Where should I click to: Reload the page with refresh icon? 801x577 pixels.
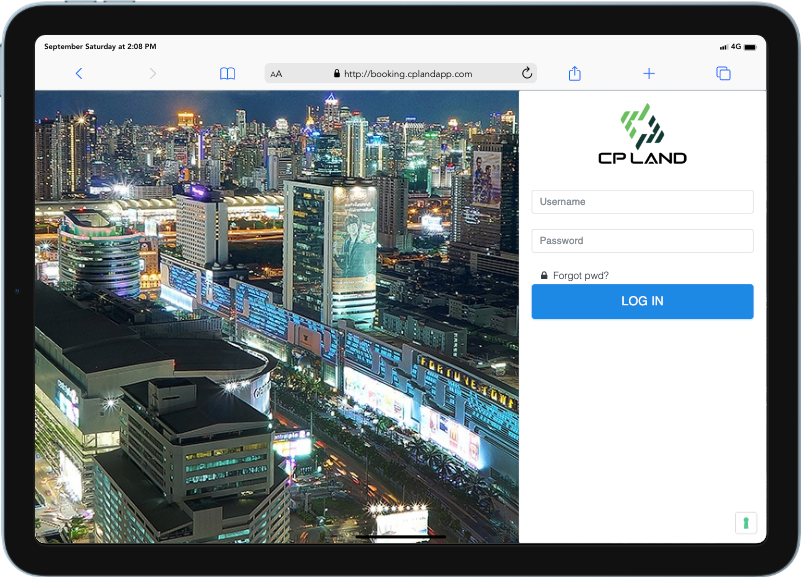click(x=527, y=73)
